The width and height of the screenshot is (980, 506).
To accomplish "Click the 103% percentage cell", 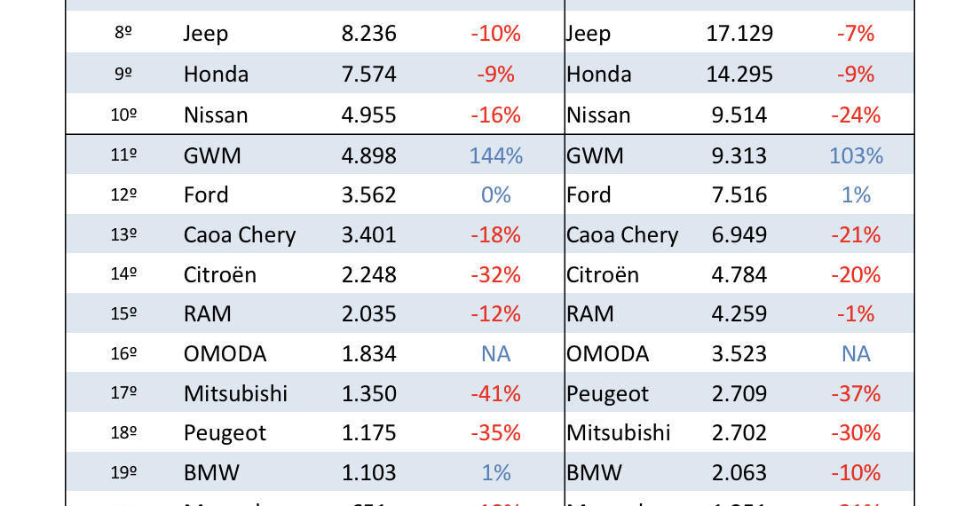I will (x=856, y=156).
